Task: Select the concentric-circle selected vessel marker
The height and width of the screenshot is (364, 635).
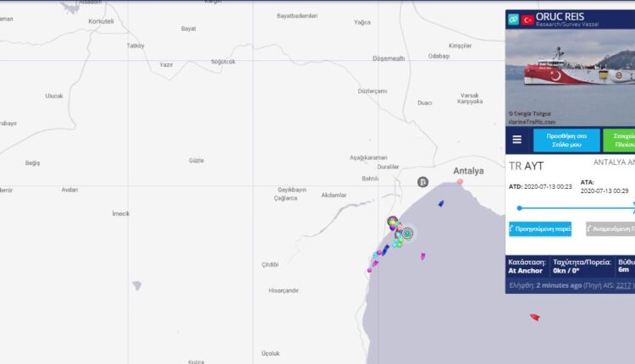Action: [x=407, y=234]
